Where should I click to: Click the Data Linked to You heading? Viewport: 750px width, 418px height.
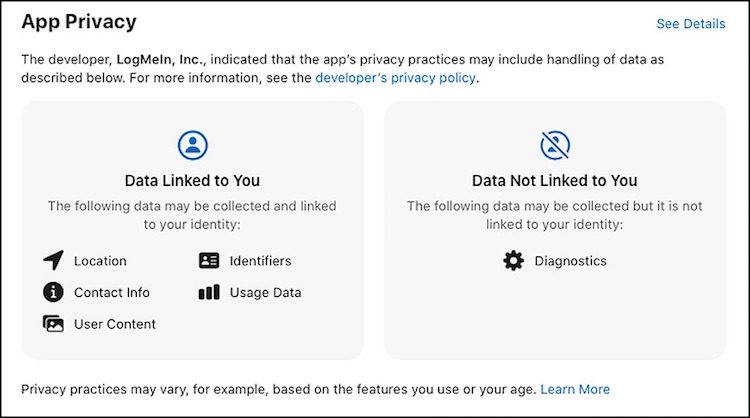[x=192, y=181]
